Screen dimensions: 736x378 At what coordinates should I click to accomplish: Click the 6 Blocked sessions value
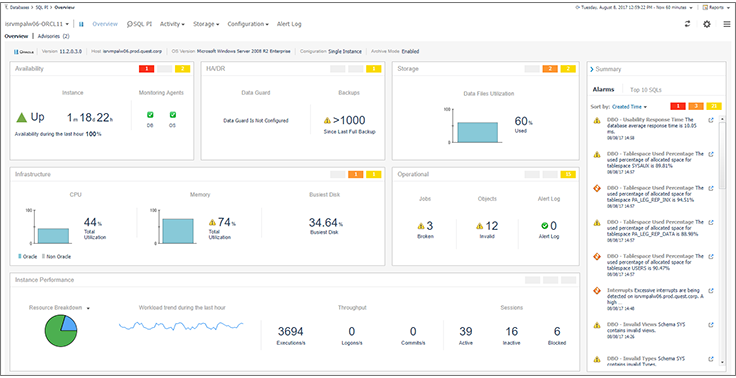(x=557, y=332)
